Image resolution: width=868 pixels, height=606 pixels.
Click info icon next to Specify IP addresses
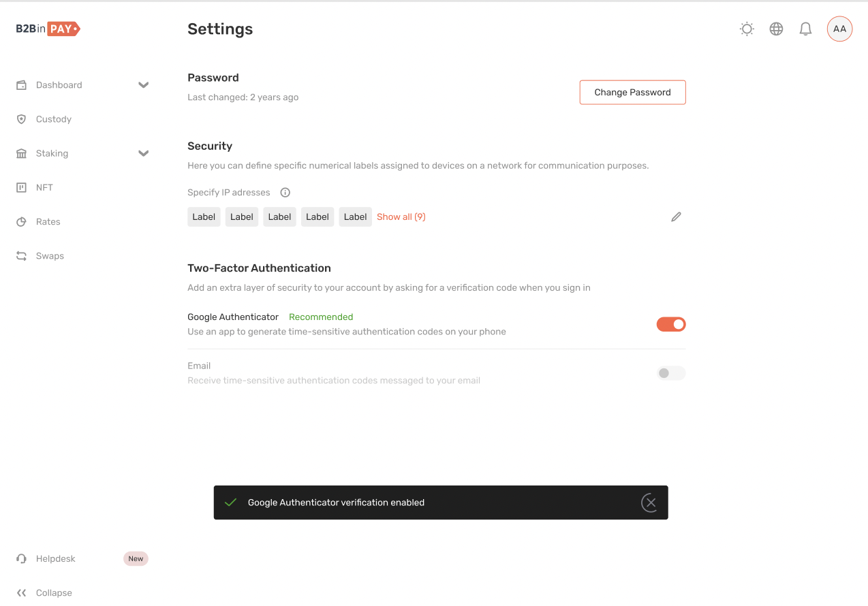pyautogui.click(x=285, y=193)
